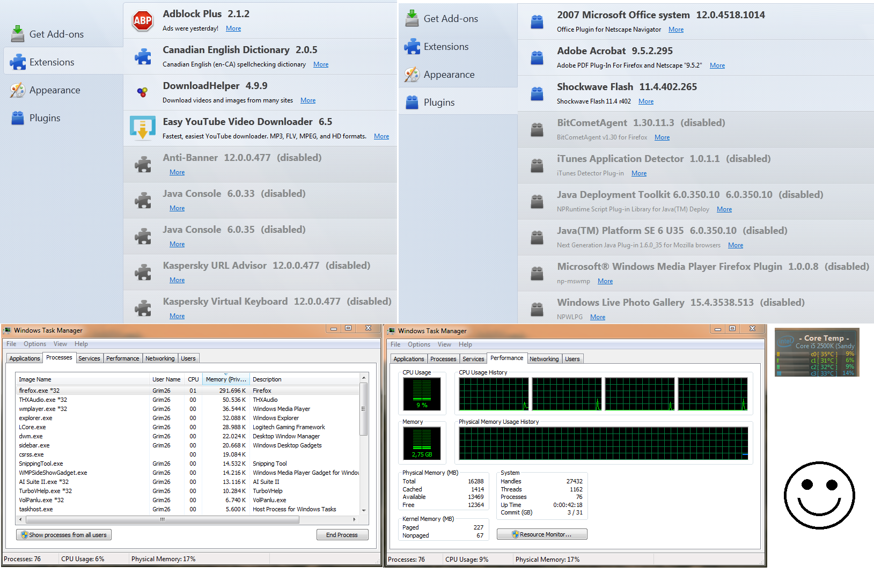This screenshot has height=588, width=874.
Task: Open File menu in left Task Manager
Action: tap(11, 344)
